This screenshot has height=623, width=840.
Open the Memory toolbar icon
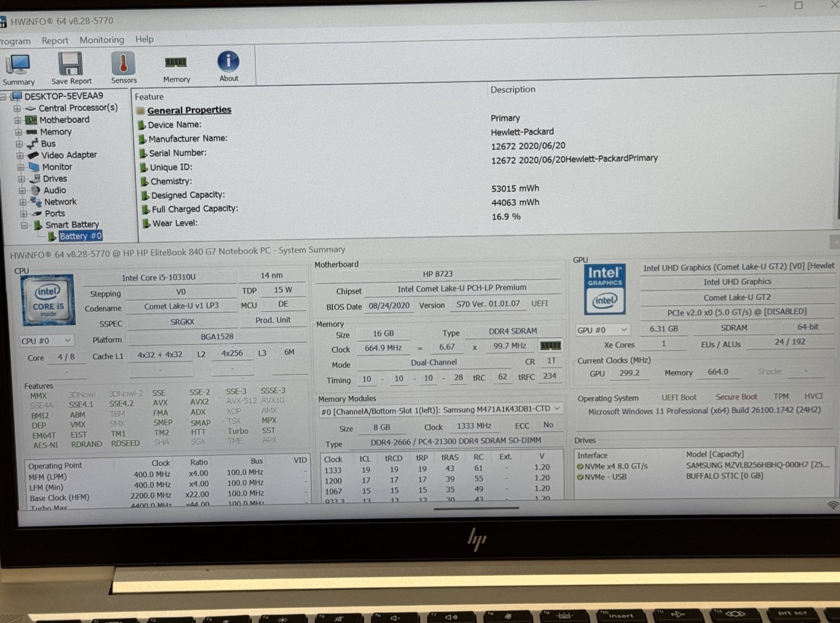coord(176,70)
